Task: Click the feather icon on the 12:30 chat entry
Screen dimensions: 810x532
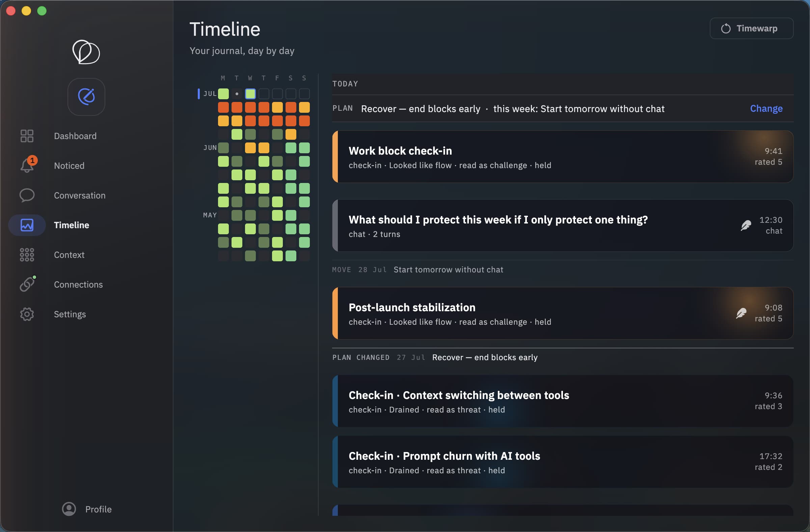Action: click(746, 225)
